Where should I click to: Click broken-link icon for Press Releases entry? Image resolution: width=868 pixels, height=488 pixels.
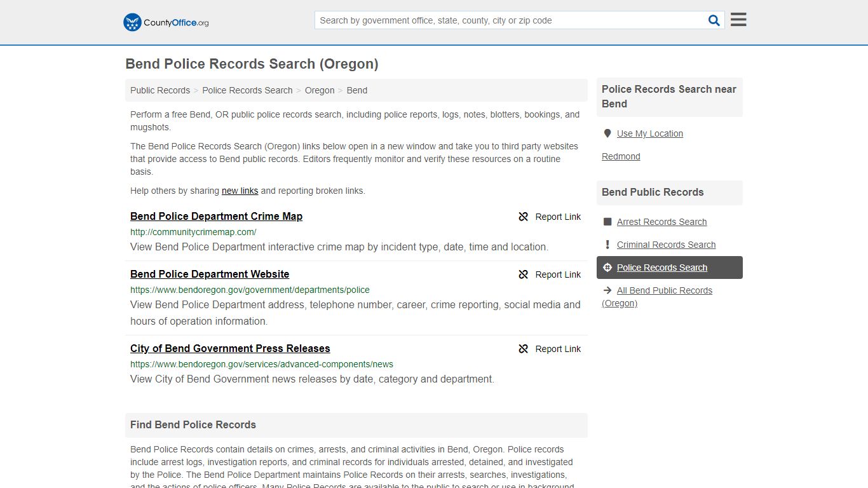point(524,349)
